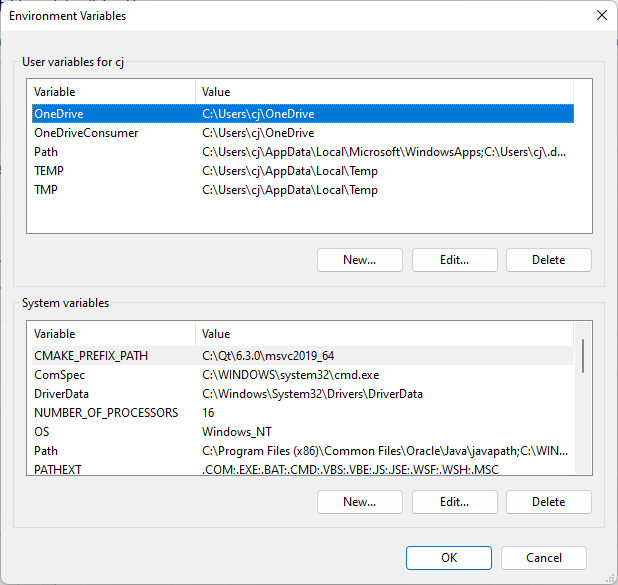Click the system variables scrollbar thumb
The width and height of the screenshot is (618, 585).
pos(583,356)
